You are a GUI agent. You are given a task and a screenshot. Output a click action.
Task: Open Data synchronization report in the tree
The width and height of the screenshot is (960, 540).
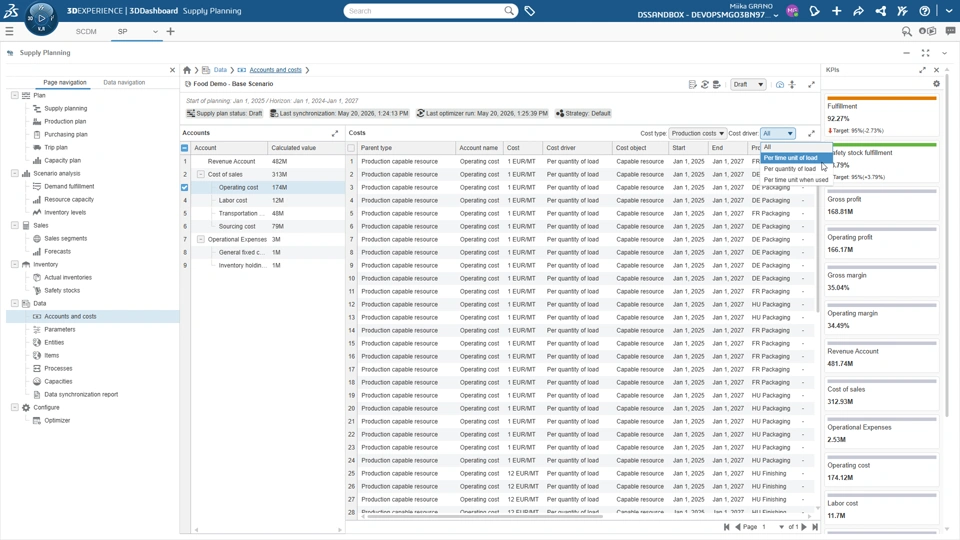[x=81, y=394]
